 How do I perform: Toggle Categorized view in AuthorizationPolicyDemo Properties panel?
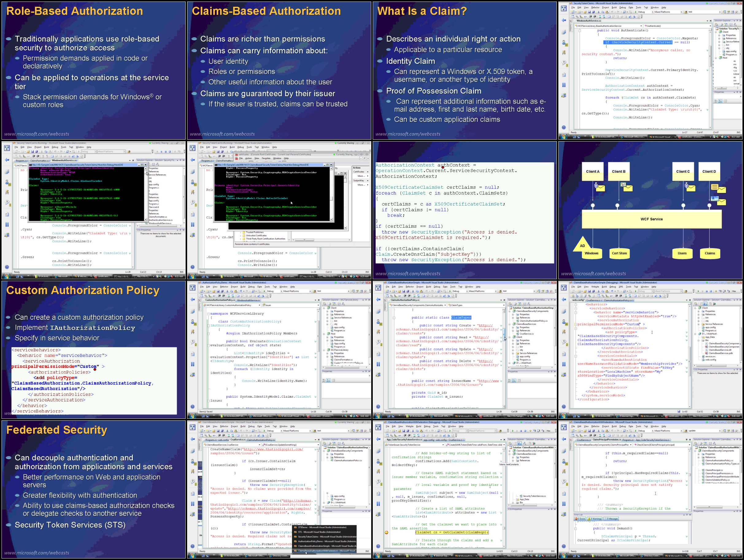(x=324, y=380)
